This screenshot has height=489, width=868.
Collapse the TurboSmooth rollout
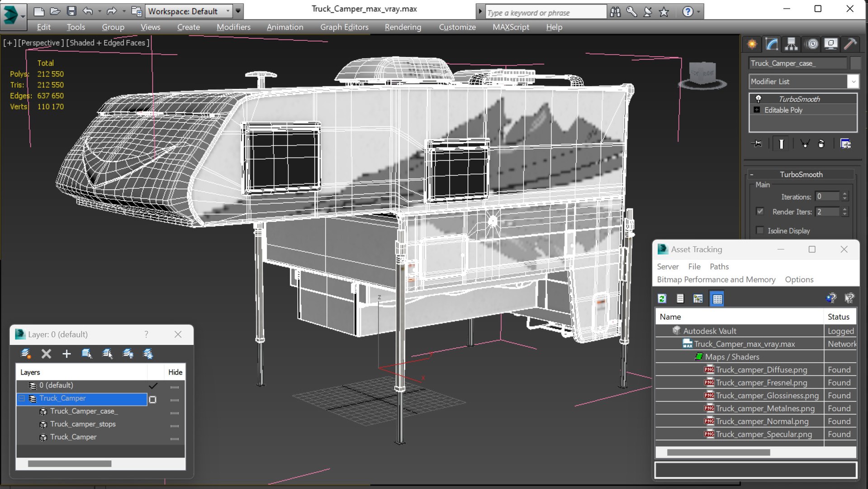800,174
